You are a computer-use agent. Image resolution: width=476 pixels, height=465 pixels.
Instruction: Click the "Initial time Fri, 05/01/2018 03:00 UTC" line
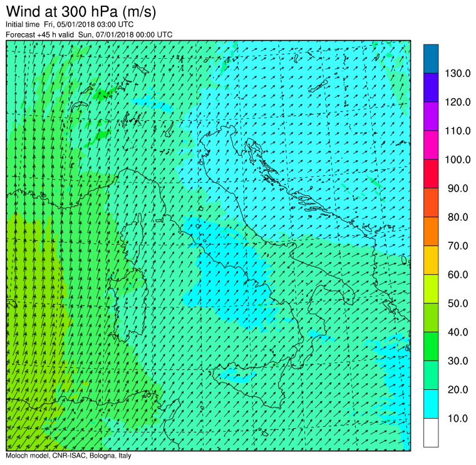70,24
